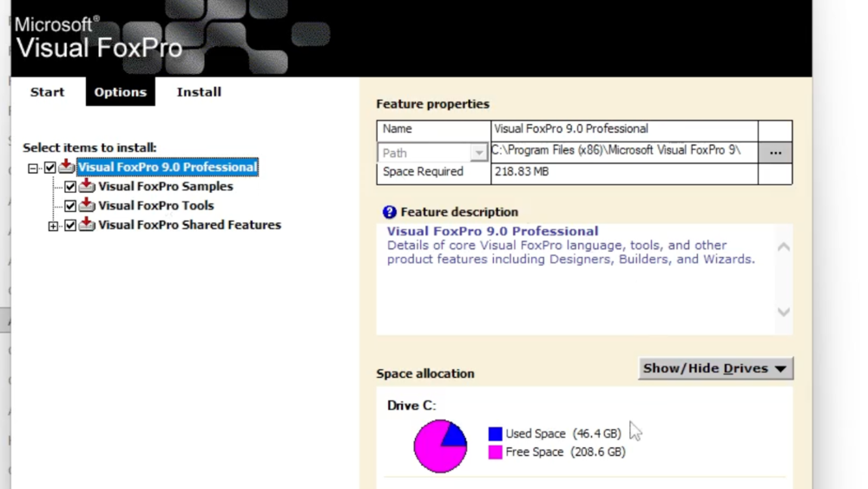
Task: Click the Feature properties heading
Action: pos(432,104)
